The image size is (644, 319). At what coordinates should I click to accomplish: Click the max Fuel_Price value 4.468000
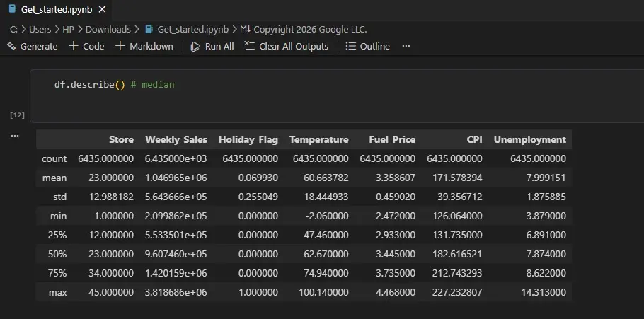396,292
